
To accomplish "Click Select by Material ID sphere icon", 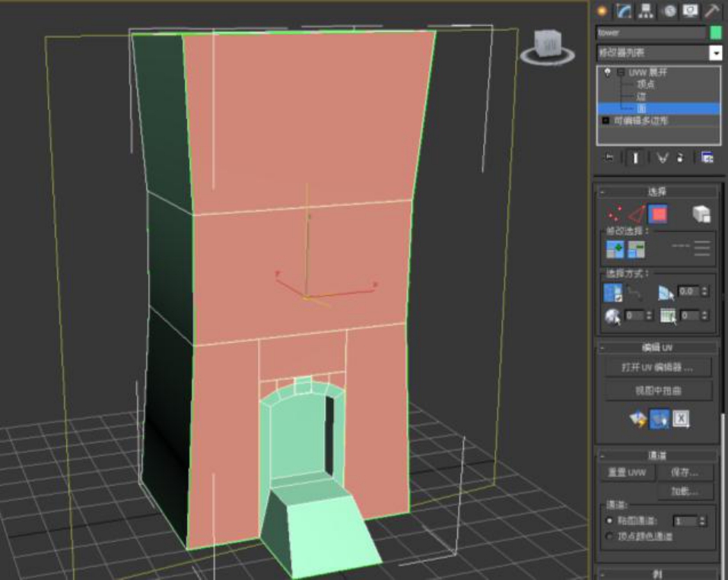I will 613,317.
